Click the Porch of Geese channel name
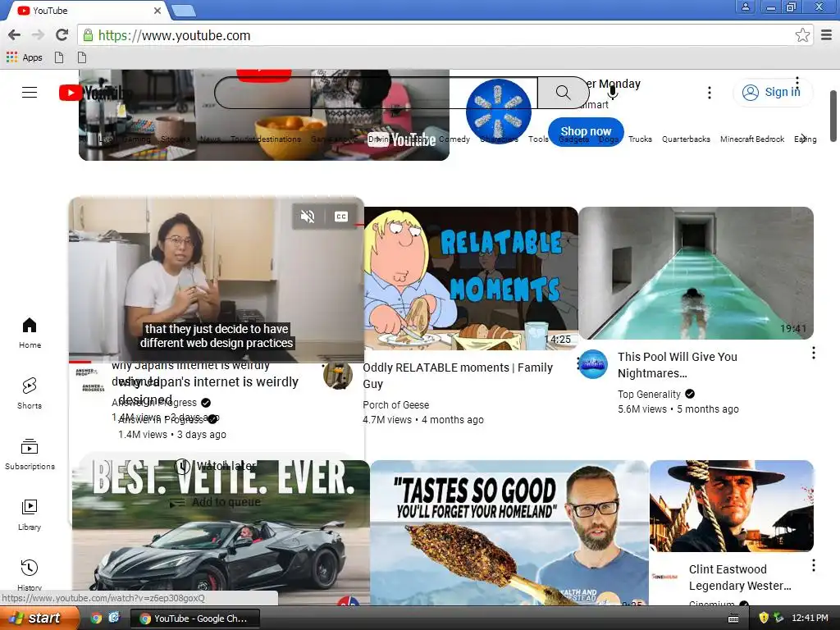The height and width of the screenshot is (630, 840). coord(396,405)
